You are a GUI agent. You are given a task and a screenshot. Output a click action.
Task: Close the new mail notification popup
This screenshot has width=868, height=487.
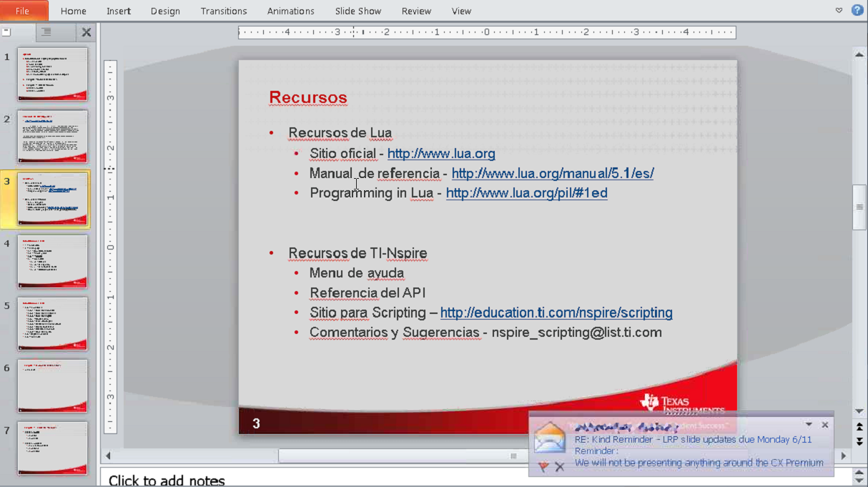pyautogui.click(x=824, y=424)
